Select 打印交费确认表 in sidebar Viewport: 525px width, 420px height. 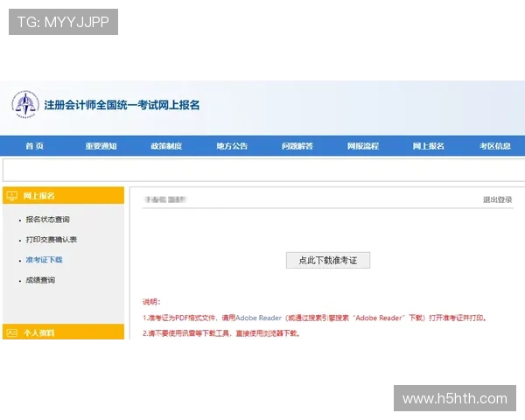(x=52, y=240)
